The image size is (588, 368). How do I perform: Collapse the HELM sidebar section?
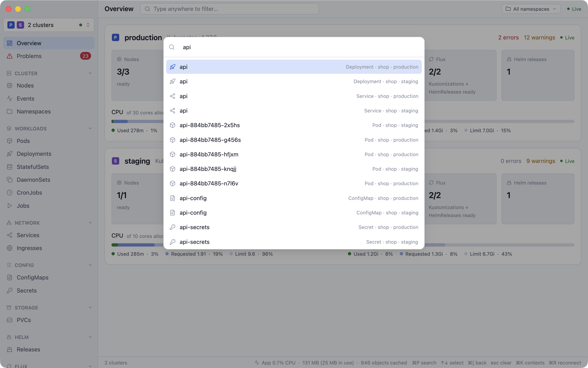coord(90,337)
